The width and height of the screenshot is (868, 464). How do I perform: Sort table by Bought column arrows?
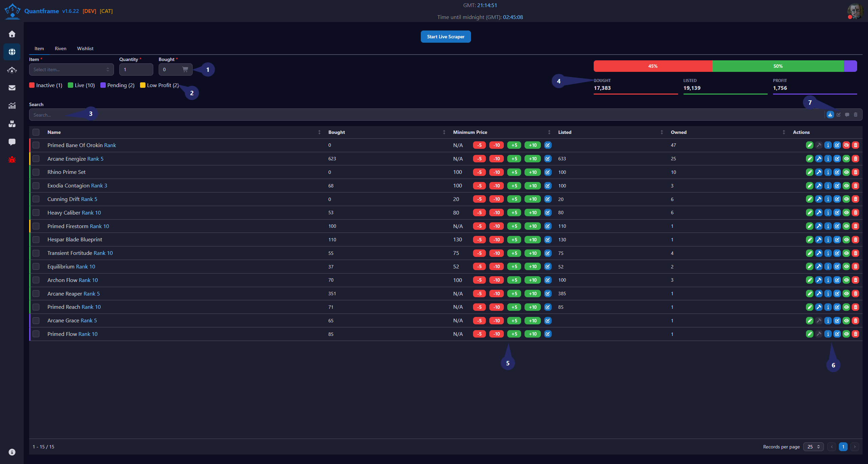tap(444, 132)
